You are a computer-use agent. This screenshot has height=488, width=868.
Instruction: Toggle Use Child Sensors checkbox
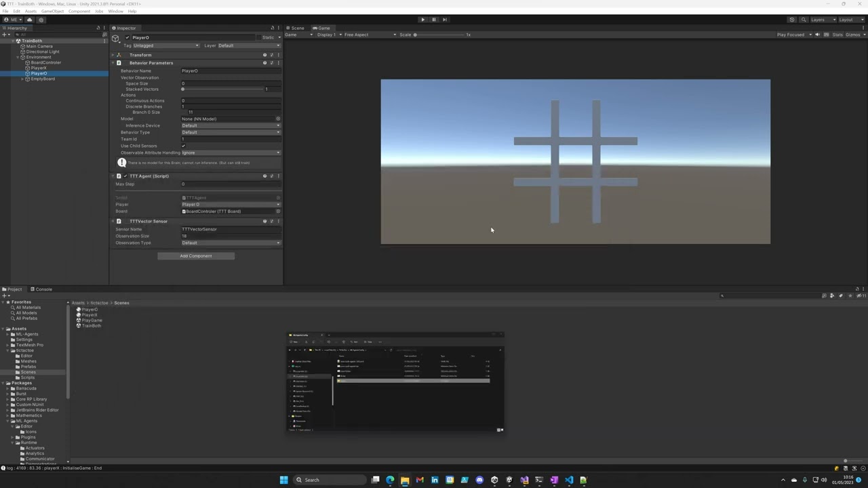click(x=183, y=146)
